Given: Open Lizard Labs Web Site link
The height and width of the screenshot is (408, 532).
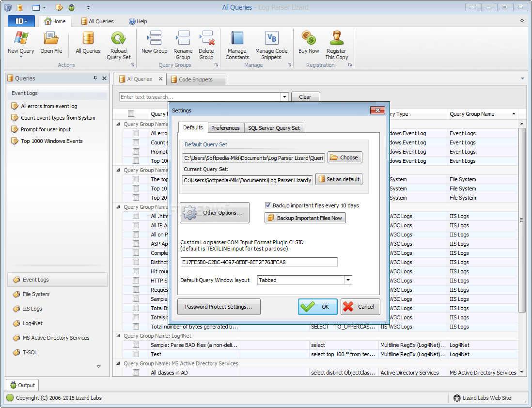Looking at the screenshot, I should [482, 398].
